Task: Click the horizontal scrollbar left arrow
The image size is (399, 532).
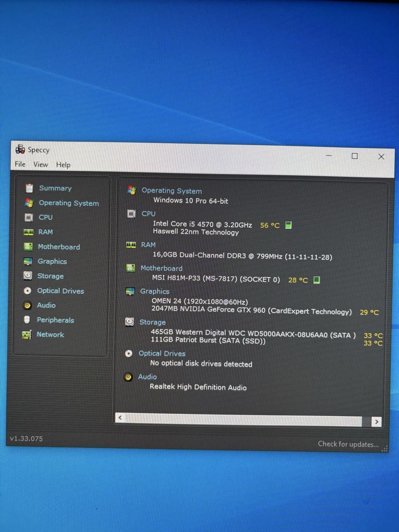Action: 120,417
